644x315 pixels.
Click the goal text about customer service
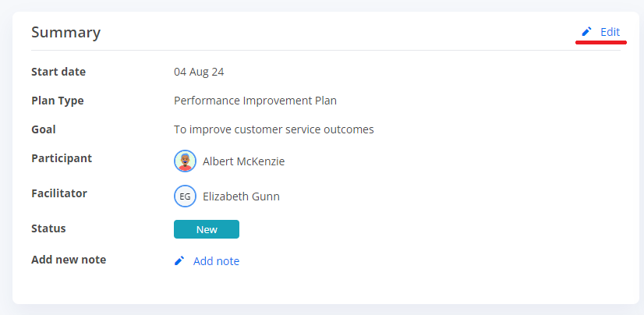(274, 129)
